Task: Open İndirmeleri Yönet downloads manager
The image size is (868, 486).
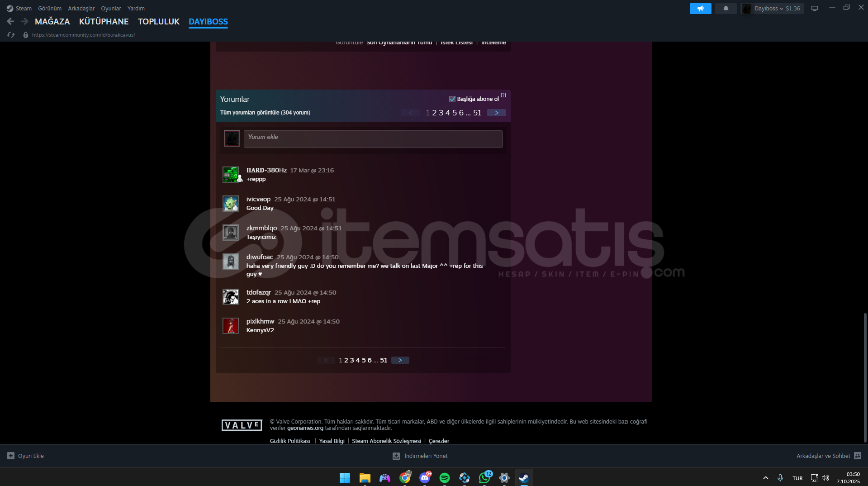Action: (420, 456)
